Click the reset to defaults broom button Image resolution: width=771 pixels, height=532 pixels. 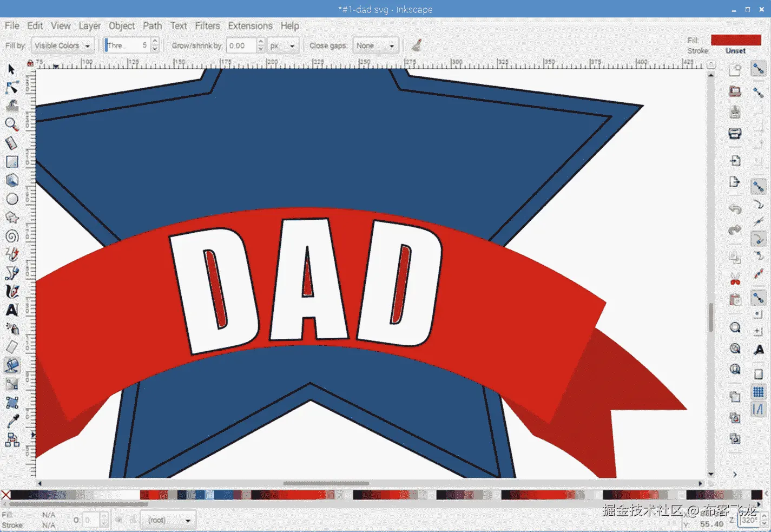click(417, 45)
